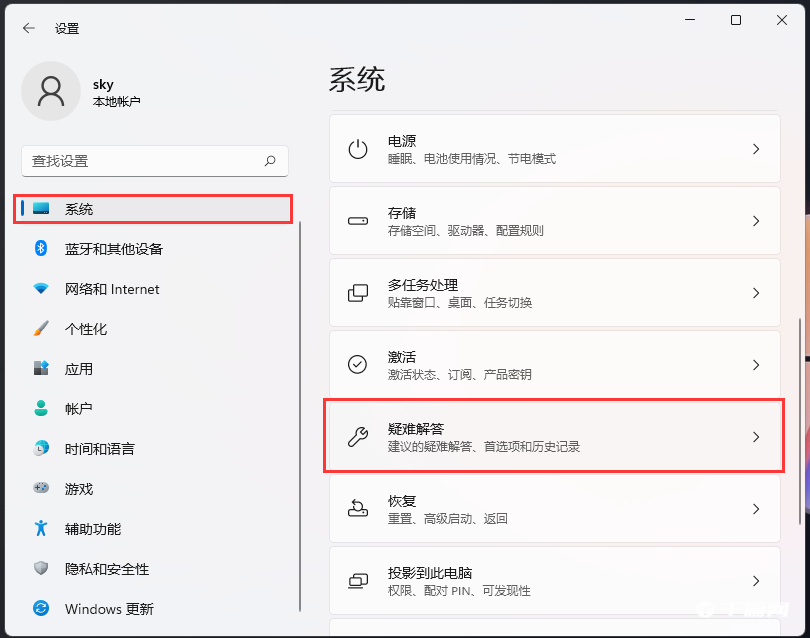Click the 多任务处理 multitasking icon

pyautogui.click(x=357, y=292)
